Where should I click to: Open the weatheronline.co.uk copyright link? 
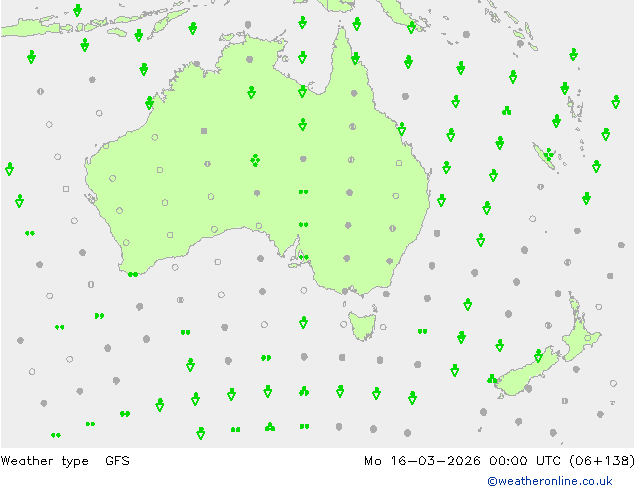(x=550, y=481)
